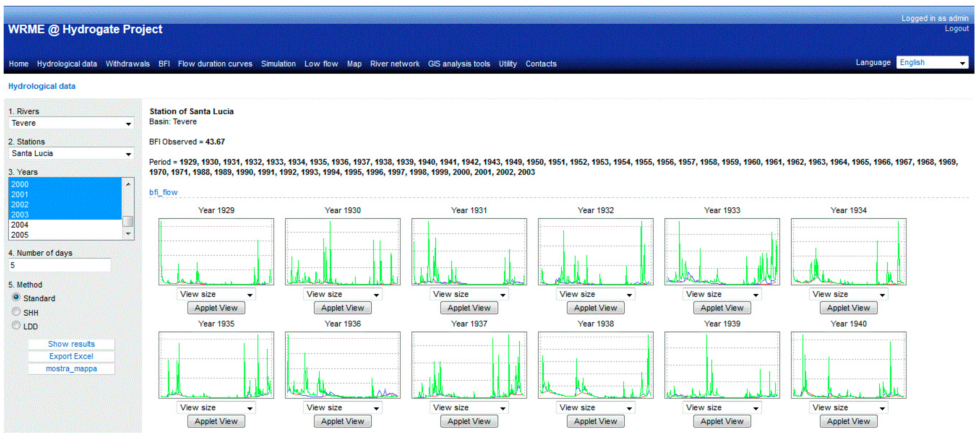Click the Year 1936 chart thumbnail
Image resolution: width=980 pixels, height=437 pixels.
coord(342,365)
